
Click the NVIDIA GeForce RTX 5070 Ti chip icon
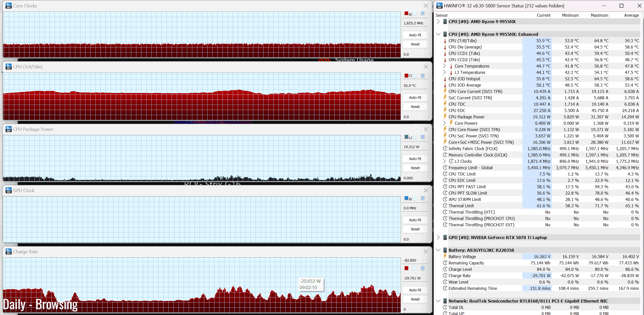(x=445, y=237)
